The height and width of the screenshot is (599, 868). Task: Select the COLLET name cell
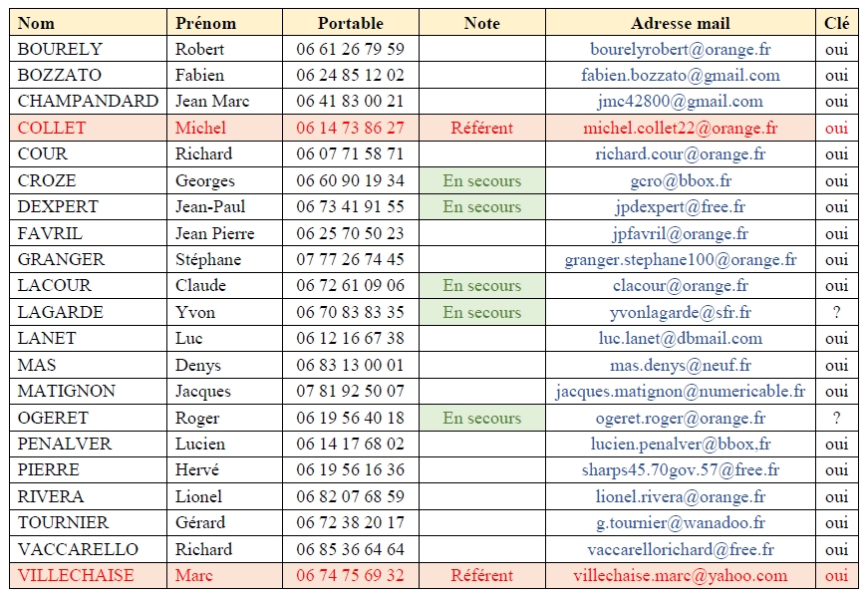tap(88, 128)
